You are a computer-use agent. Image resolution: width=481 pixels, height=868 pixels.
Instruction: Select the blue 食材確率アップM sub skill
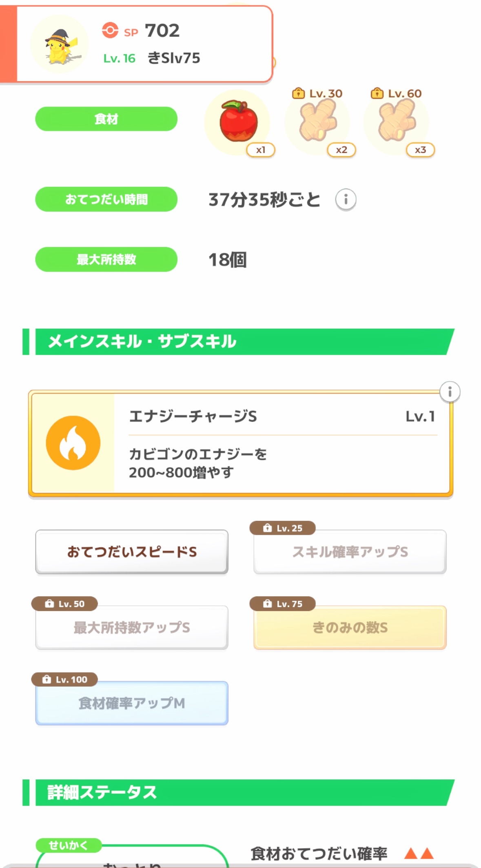[x=132, y=703]
